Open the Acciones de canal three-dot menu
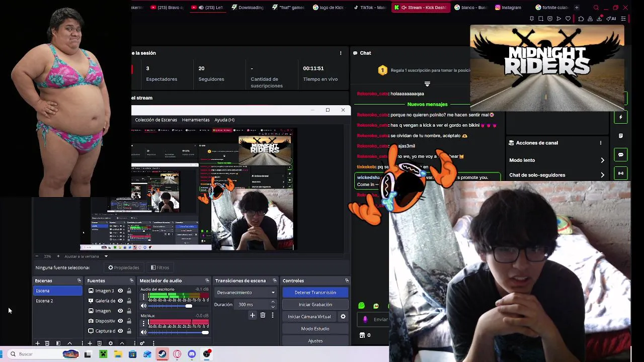 click(x=600, y=143)
